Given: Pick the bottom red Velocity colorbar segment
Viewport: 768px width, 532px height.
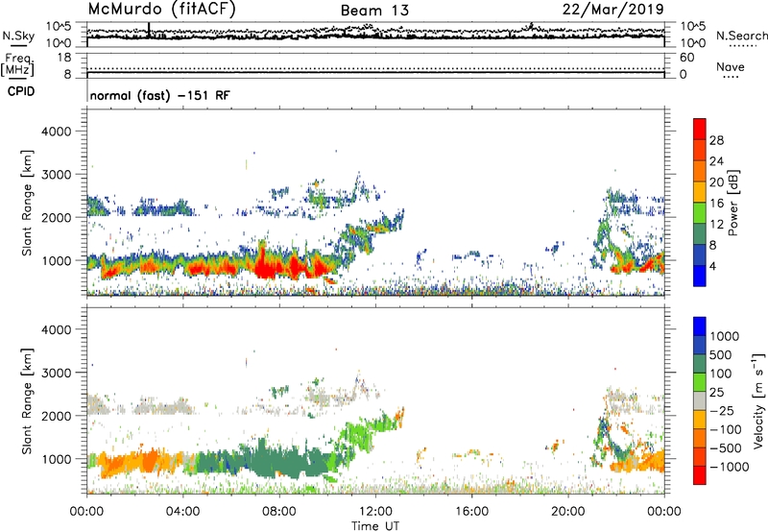Looking at the screenshot, I should pyautogui.click(x=700, y=475).
